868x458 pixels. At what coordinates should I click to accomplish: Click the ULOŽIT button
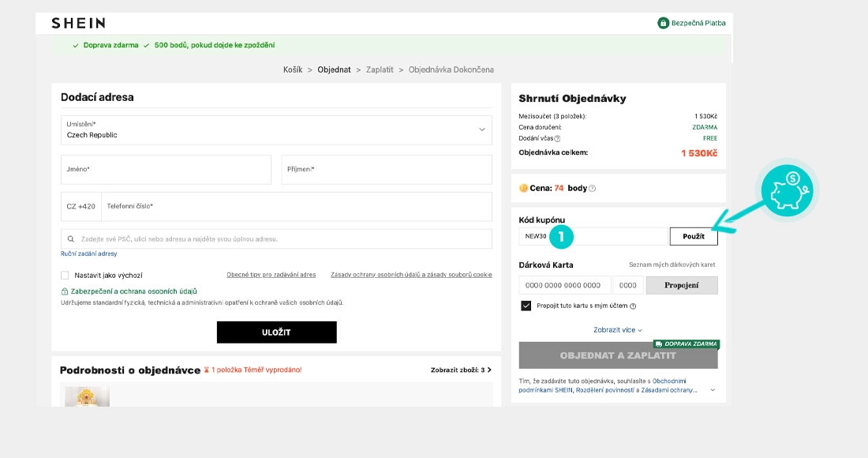[x=276, y=332]
